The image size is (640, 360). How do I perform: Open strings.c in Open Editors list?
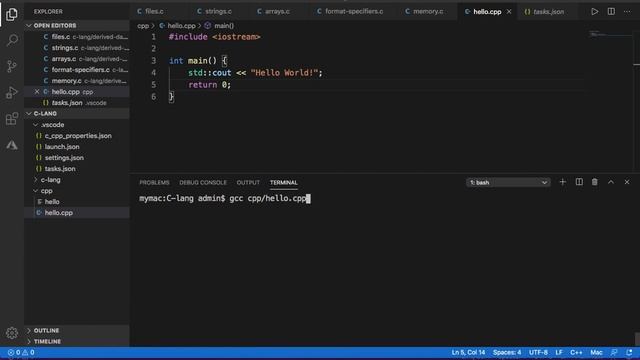[x=77, y=48]
